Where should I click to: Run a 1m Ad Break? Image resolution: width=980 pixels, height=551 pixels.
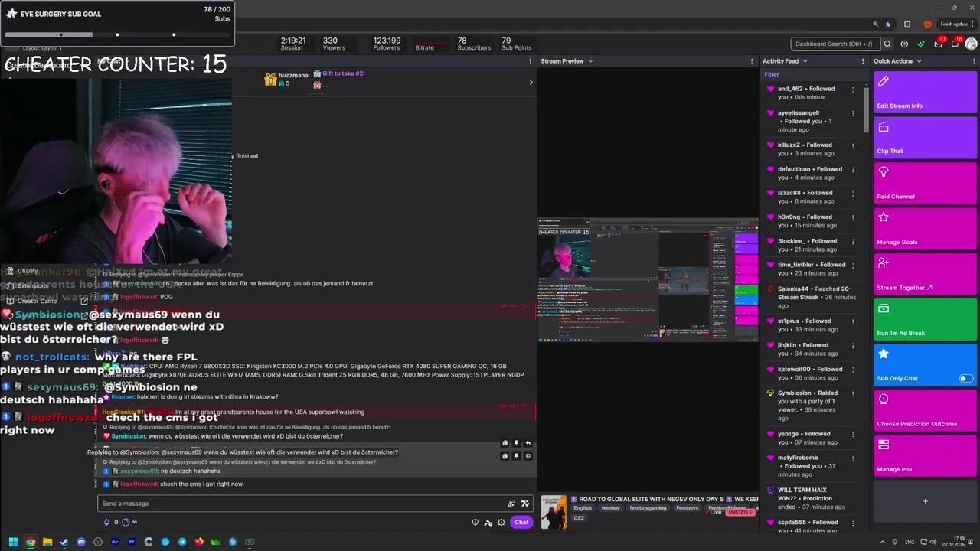pos(925,320)
